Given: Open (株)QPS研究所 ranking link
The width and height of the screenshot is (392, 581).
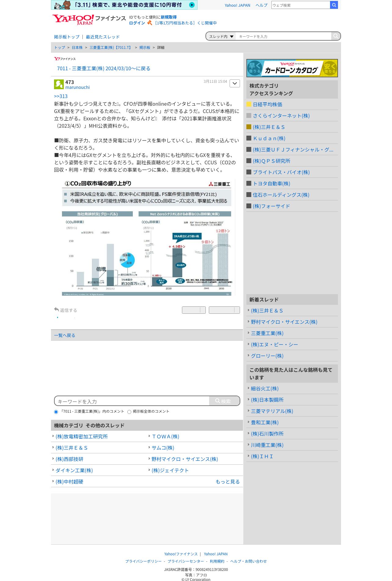Looking at the screenshot, I should tap(271, 161).
